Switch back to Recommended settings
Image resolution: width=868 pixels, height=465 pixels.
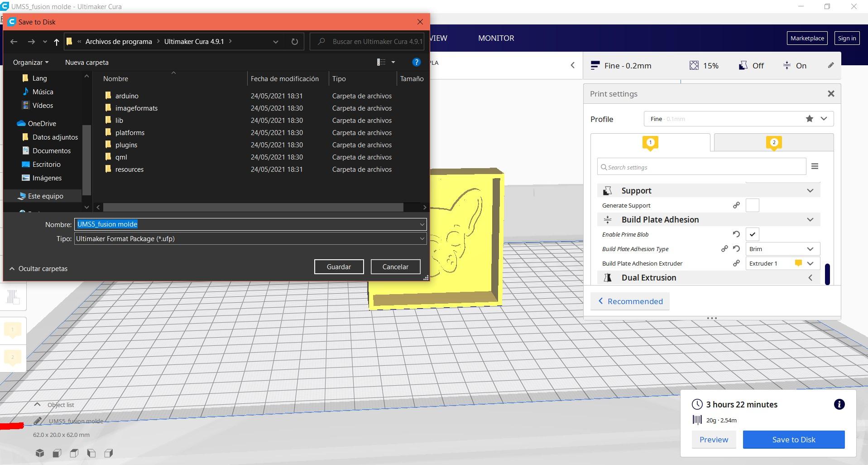tap(630, 301)
